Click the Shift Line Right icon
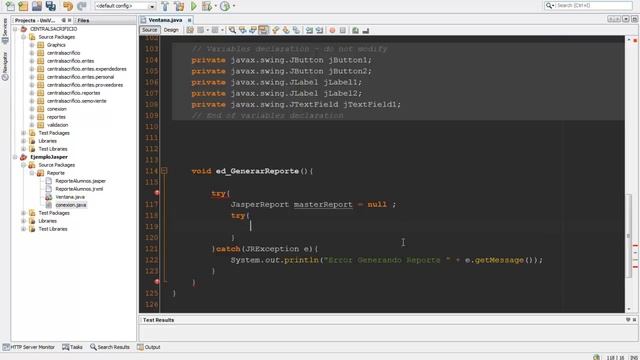The image size is (640, 360). click(x=320, y=30)
